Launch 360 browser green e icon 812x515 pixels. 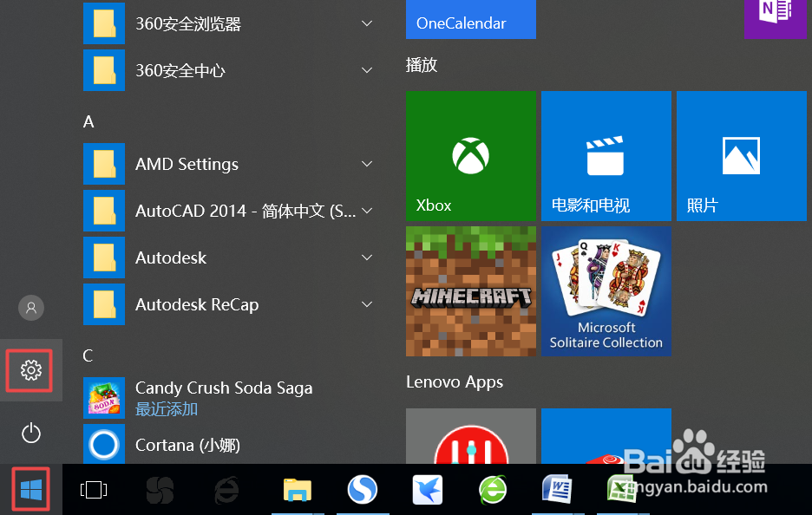pos(493,490)
